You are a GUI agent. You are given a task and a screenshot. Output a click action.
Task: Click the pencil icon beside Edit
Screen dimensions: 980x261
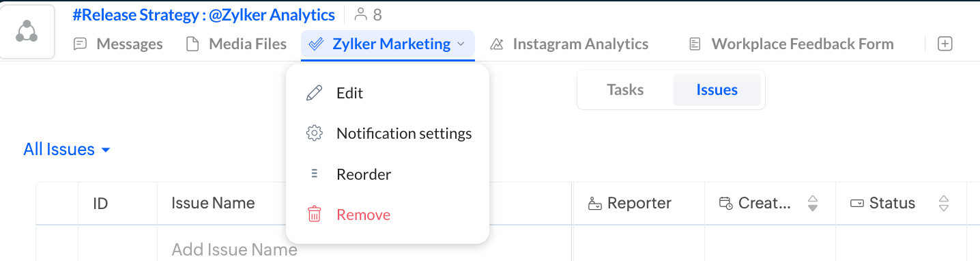click(314, 93)
